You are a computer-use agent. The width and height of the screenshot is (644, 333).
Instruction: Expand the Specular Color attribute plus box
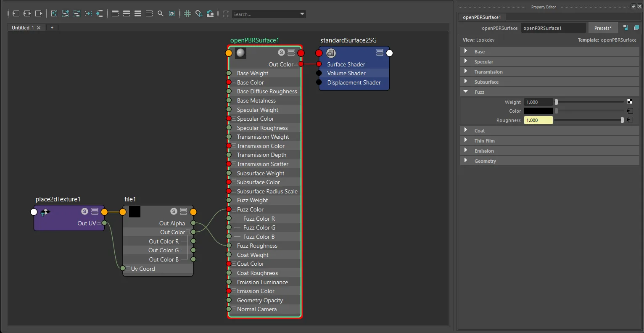tap(234, 119)
